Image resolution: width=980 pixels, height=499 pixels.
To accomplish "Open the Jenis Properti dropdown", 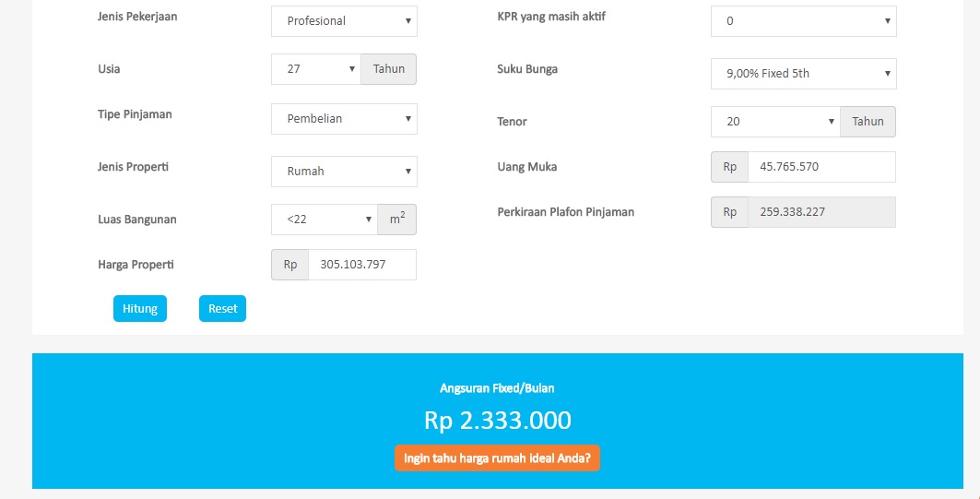I will [x=344, y=172].
